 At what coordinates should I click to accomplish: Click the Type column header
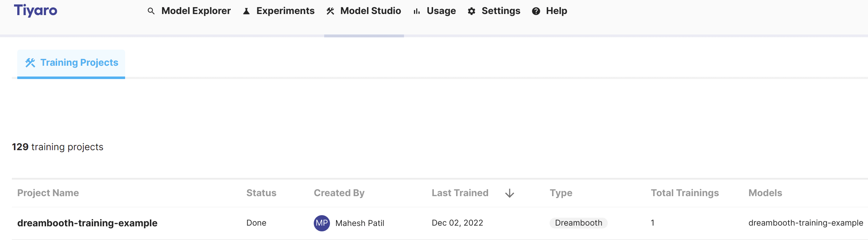click(561, 193)
